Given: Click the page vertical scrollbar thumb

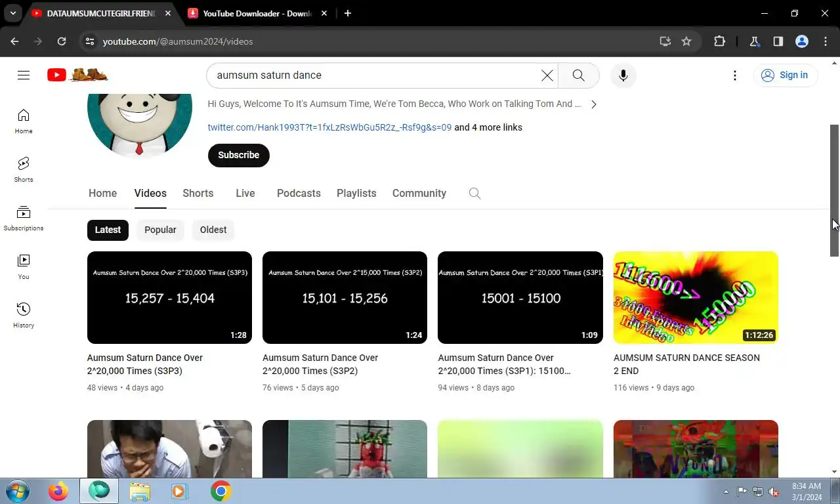Looking at the screenshot, I should (x=835, y=190).
